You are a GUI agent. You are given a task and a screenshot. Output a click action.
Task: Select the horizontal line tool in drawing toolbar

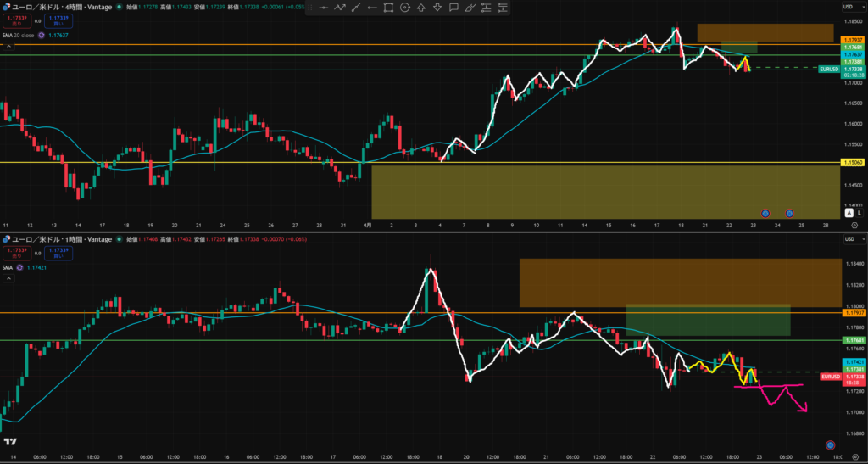[321, 7]
